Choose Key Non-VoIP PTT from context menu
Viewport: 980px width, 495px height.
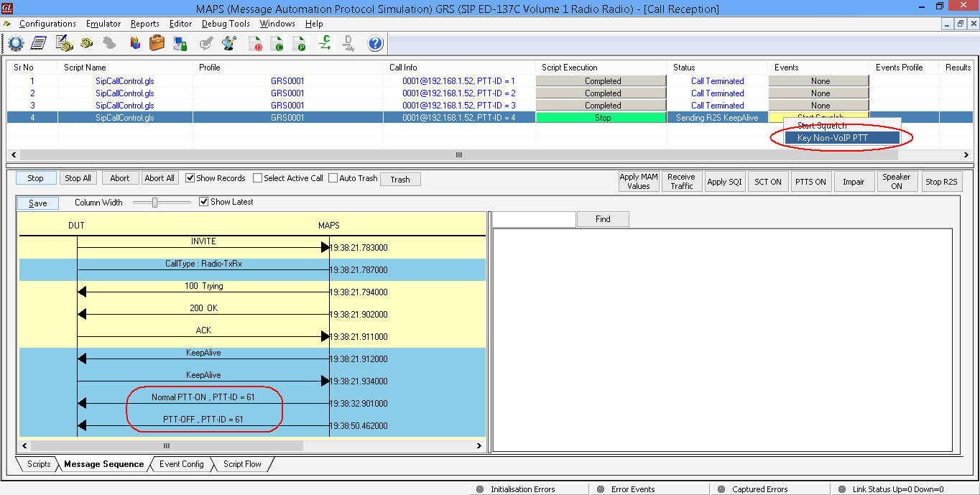coord(841,138)
